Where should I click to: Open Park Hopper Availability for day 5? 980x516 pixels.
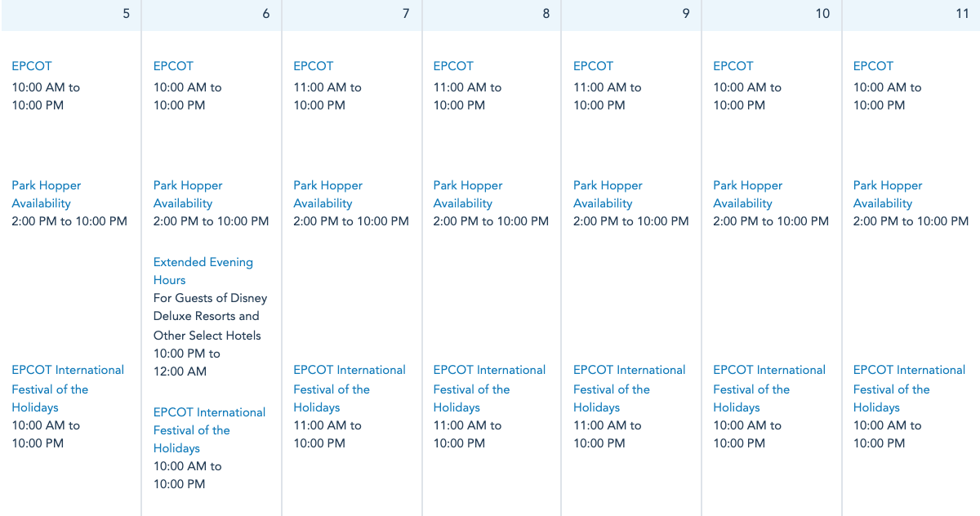click(x=46, y=194)
